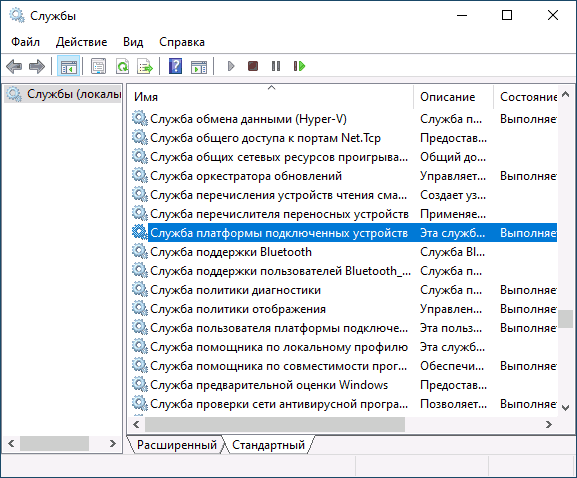Click the Службы app icon in title bar
Screen dimensions: 577x478
(17, 15)
